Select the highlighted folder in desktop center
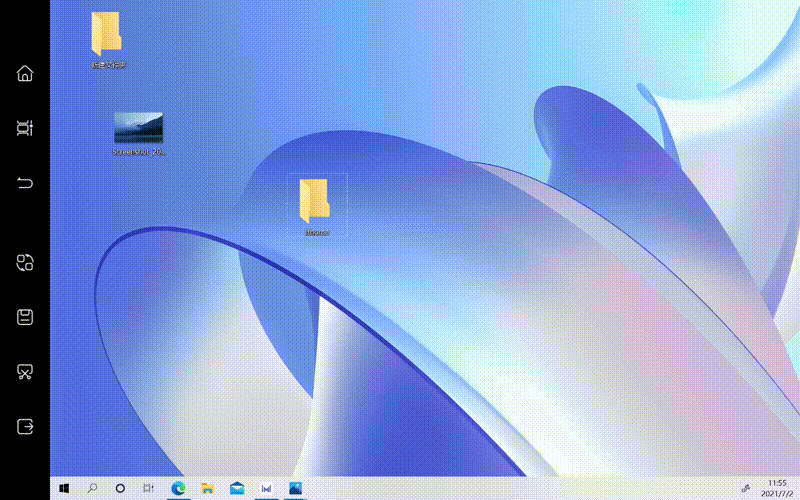 click(x=316, y=205)
